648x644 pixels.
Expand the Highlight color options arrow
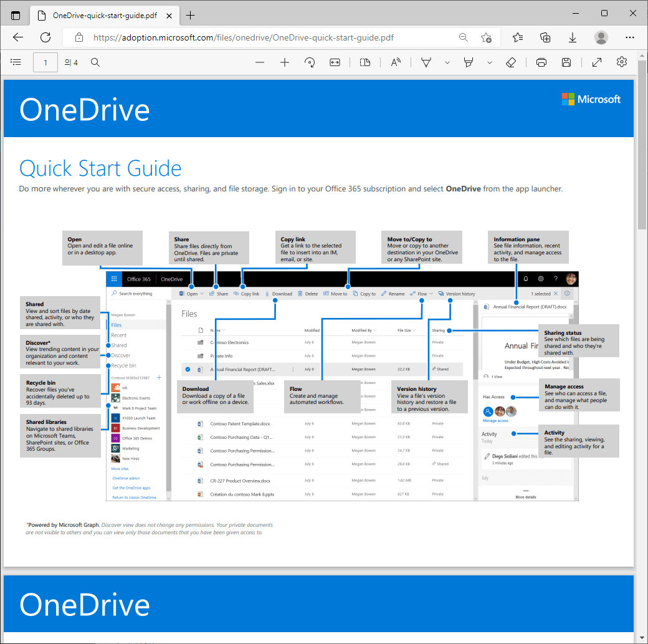(490, 62)
